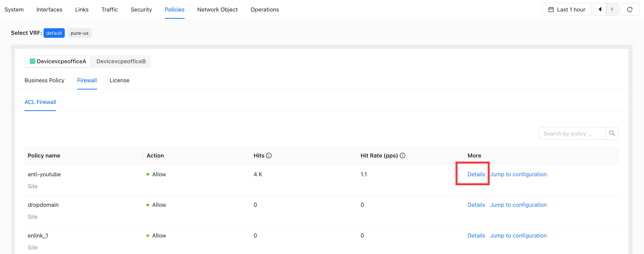The width and height of the screenshot is (644, 254).
Task: Open Details for anti-youtube policy
Action: point(476,174)
